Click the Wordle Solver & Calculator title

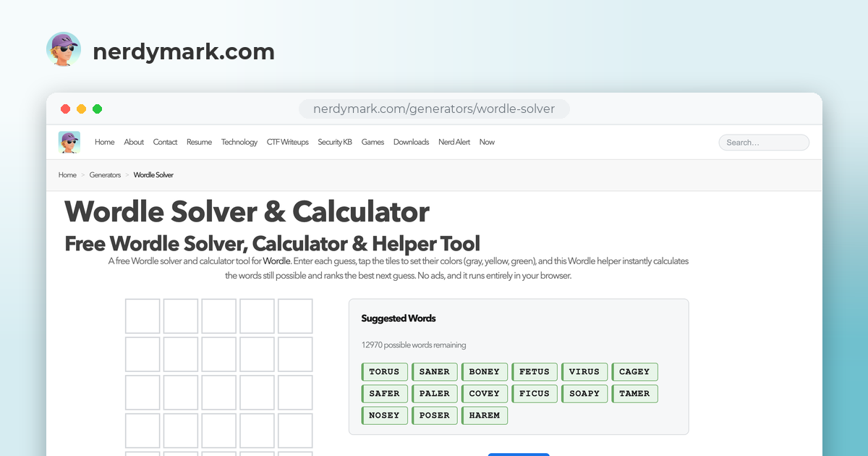point(247,211)
